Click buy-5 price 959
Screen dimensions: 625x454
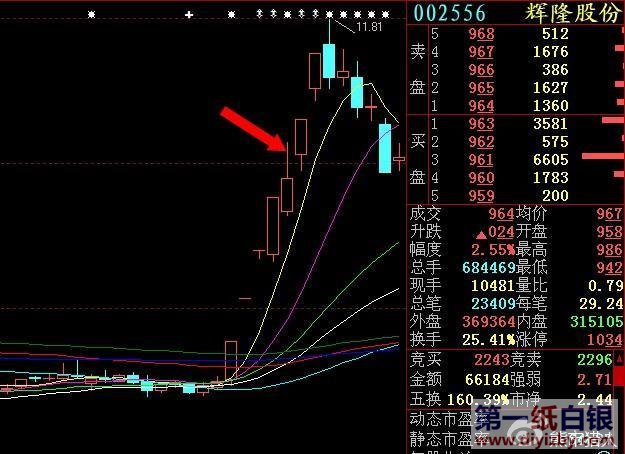[482, 196]
